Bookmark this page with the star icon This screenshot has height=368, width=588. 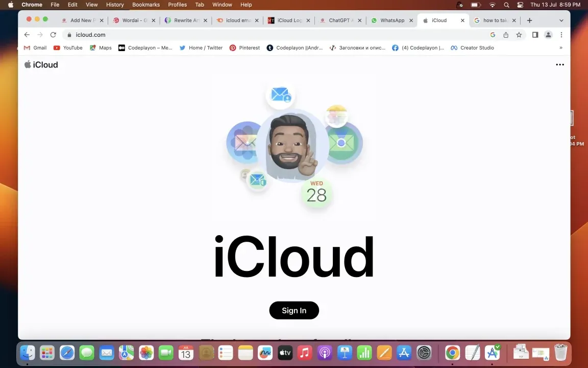519,35
